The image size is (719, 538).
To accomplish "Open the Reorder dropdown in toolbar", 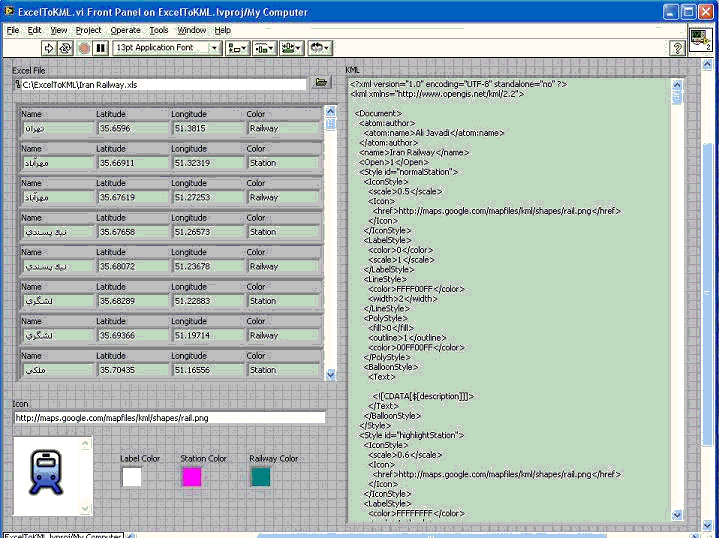I will 320,48.
